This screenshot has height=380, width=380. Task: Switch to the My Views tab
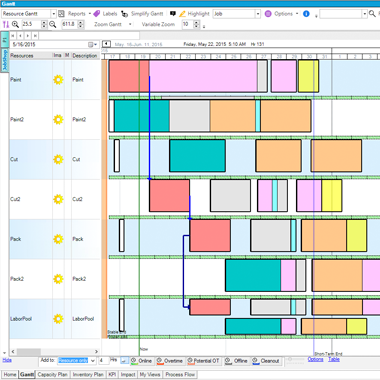click(150, 375)
